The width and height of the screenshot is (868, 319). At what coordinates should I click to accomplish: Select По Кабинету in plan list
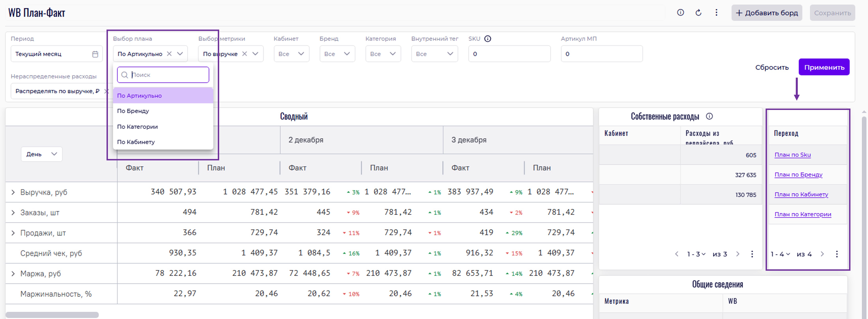pos(136,142)
